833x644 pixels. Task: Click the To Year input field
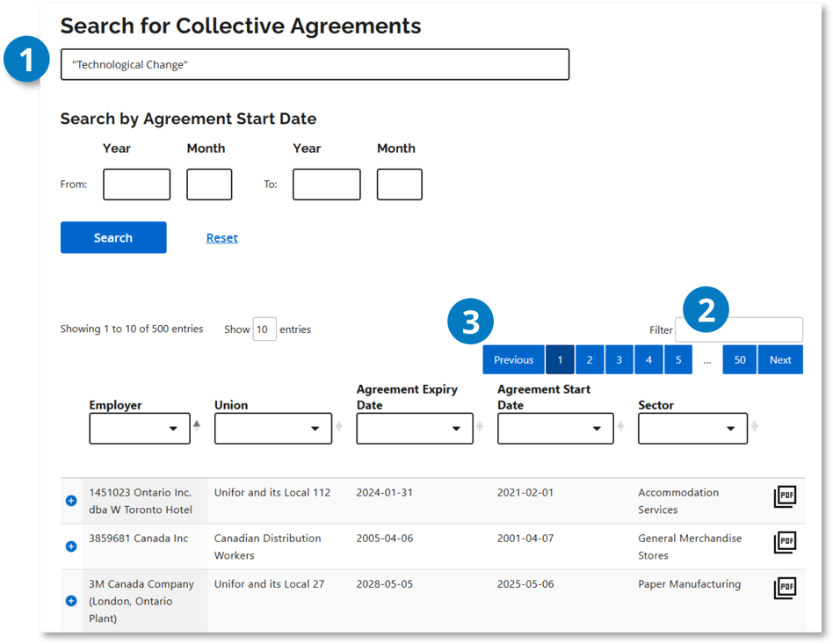326,185
